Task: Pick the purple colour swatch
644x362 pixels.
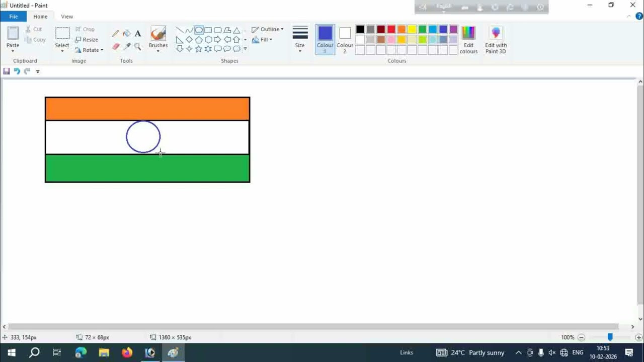Action: coord(454,29)
